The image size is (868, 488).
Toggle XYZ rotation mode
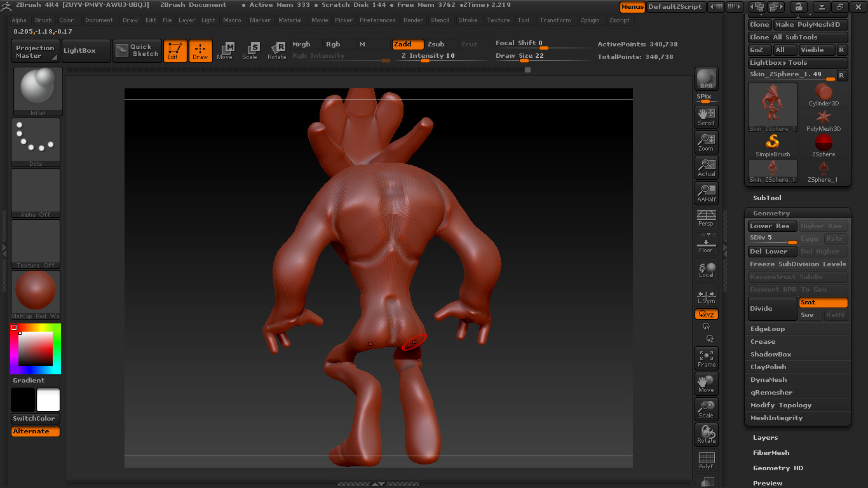(x=706, y=315)
